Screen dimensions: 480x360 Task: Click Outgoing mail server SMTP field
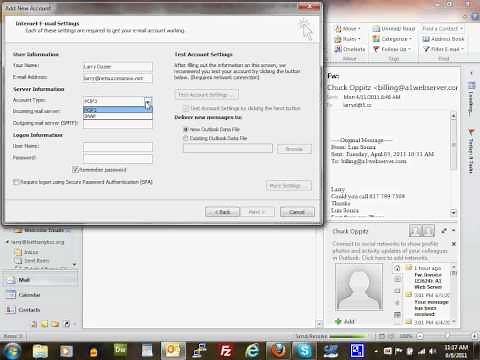tap(118, 124)
